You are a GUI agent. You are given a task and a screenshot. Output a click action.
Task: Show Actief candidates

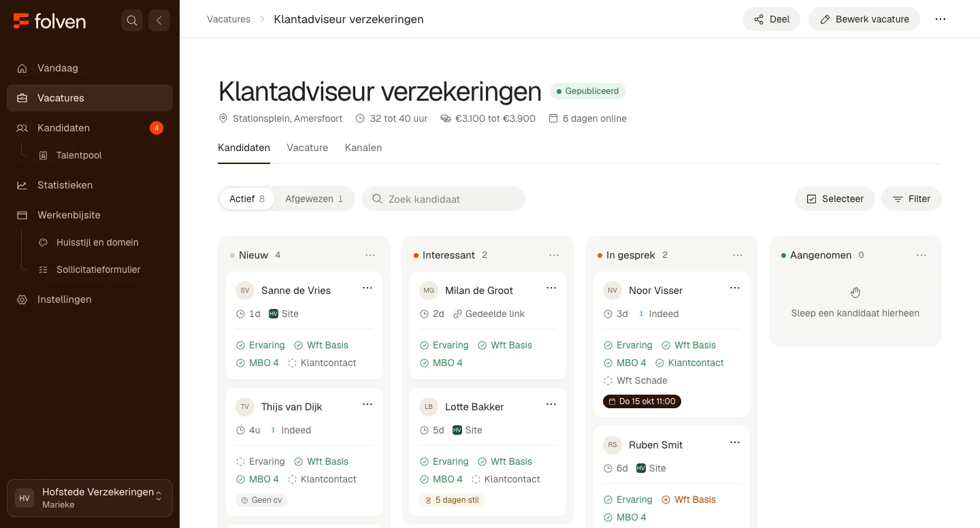point(247,199)
